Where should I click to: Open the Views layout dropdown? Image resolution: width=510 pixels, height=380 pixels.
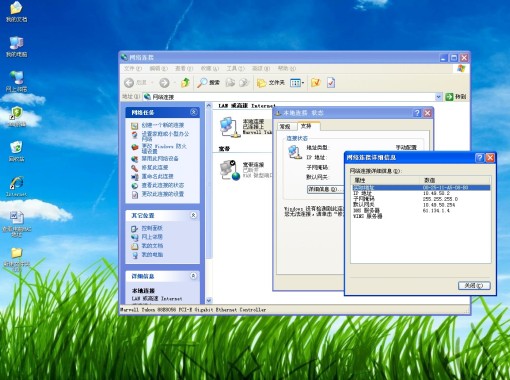coord(297,83)
